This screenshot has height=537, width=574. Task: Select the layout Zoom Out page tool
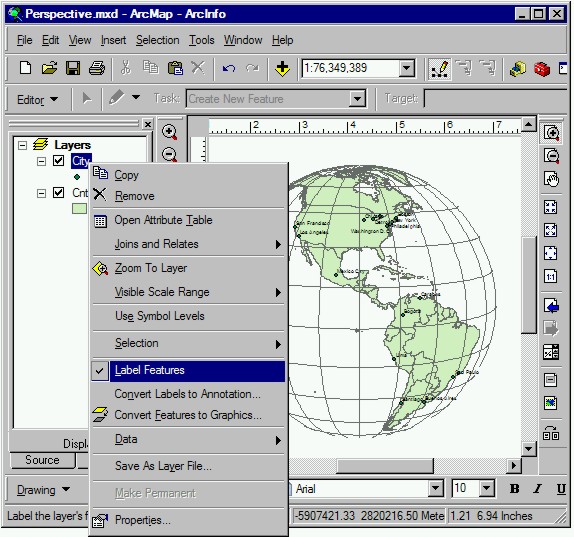(551, 156)
